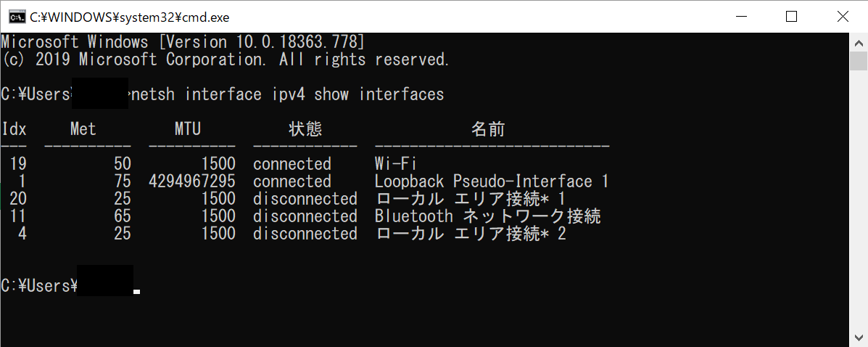The width and height of the screenshot is (868, 347).
Task: Click the ローカル エリア接続* 2 entry
Action: click(471, 233)
